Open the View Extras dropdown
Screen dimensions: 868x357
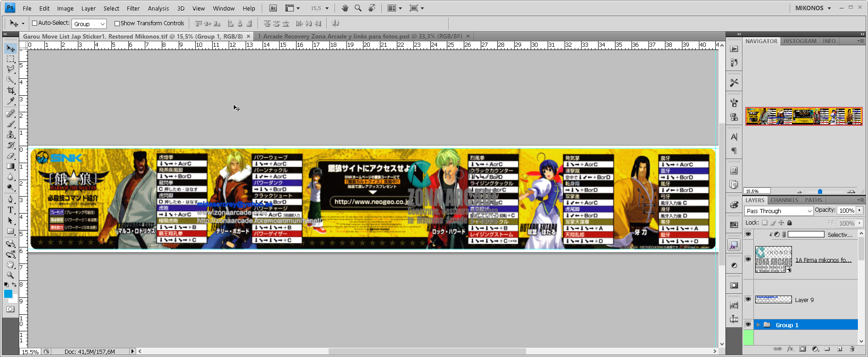click(292, 8)
